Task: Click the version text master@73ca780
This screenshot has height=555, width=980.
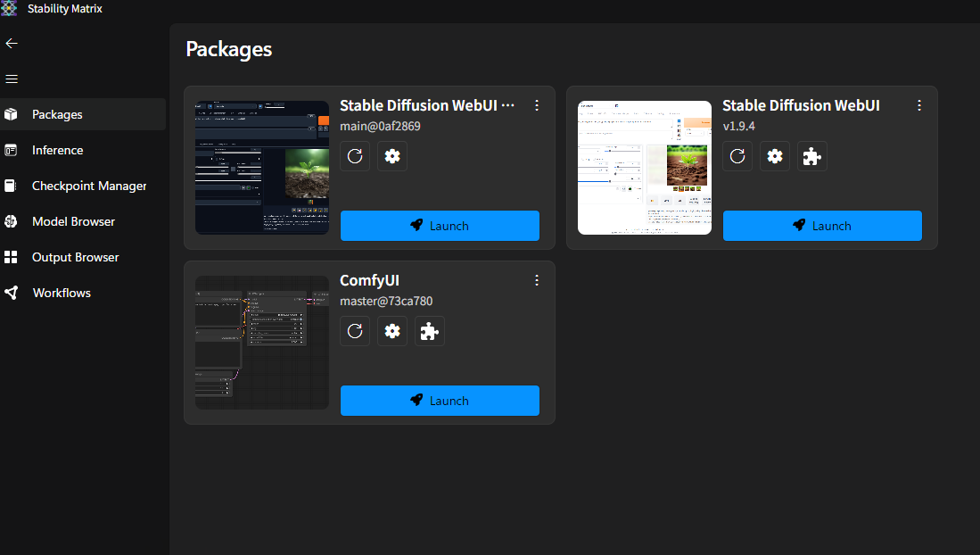Action: (x=386, y=301)
